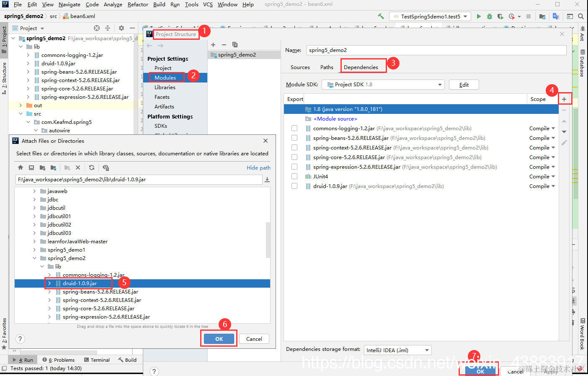Click the Project panel settings gear

121,28
